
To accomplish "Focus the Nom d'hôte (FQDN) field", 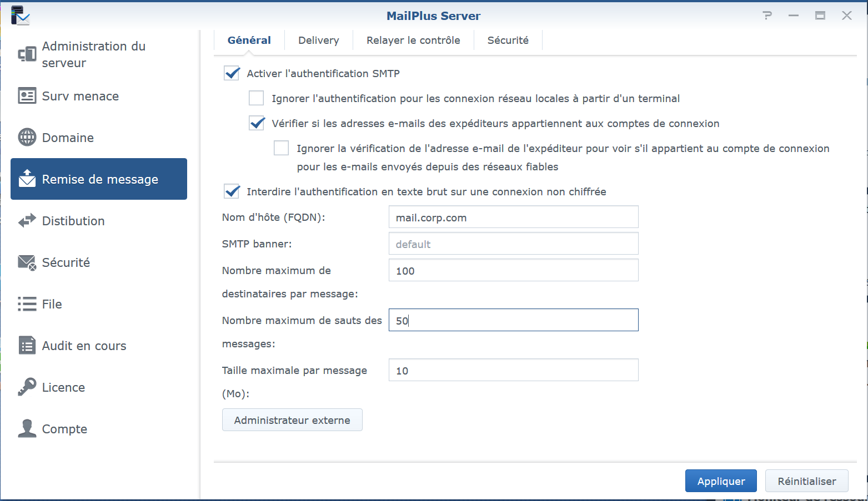I will 513,217.
